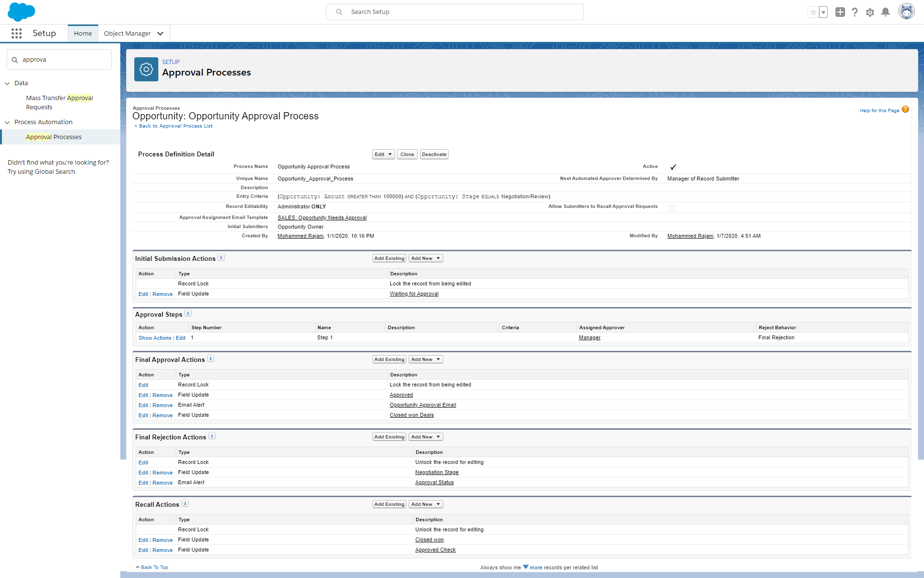Open Add New dropdown under Final Approval Actions
This screenshot has width=924, height=578.
(x=425, y=360)
